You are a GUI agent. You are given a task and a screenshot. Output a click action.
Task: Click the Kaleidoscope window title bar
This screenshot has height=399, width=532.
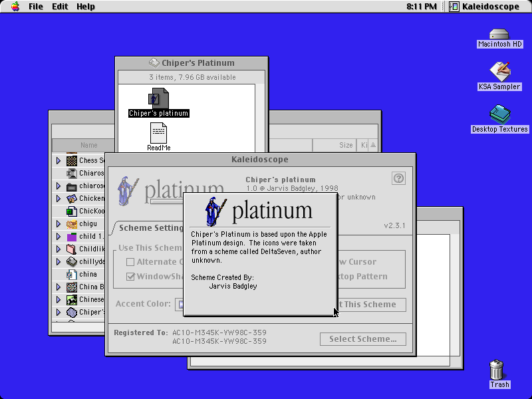260,160
